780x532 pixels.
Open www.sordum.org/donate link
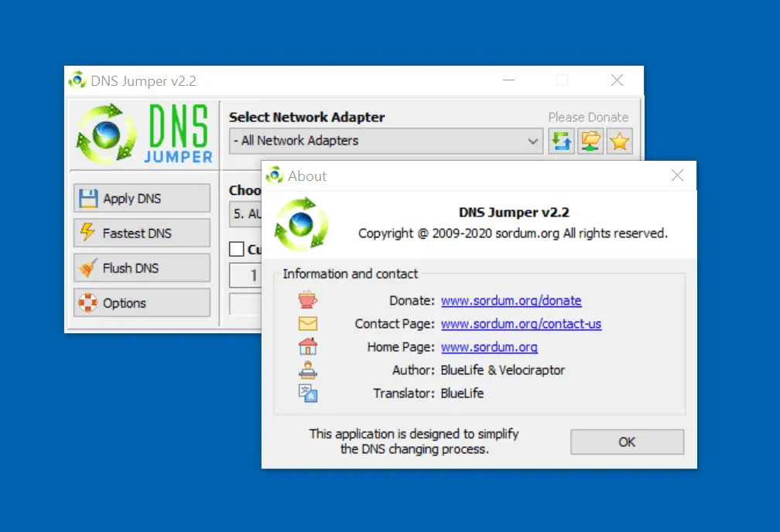[x=511, y=301]
